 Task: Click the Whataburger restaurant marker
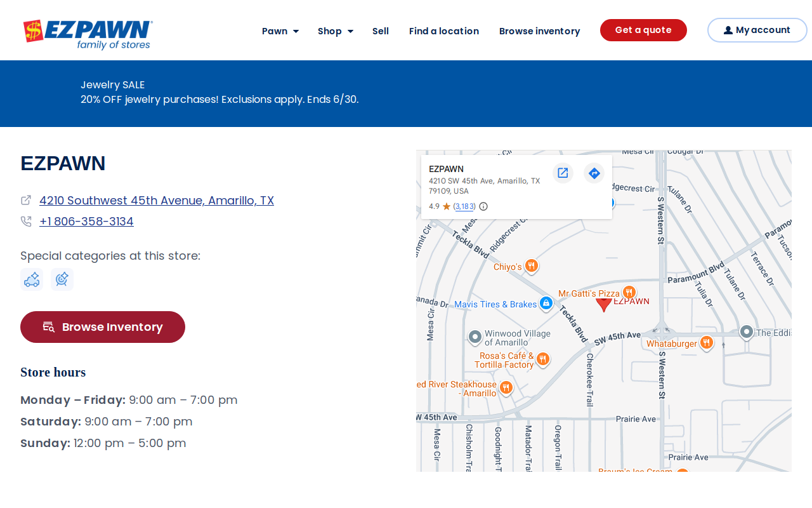706,343
